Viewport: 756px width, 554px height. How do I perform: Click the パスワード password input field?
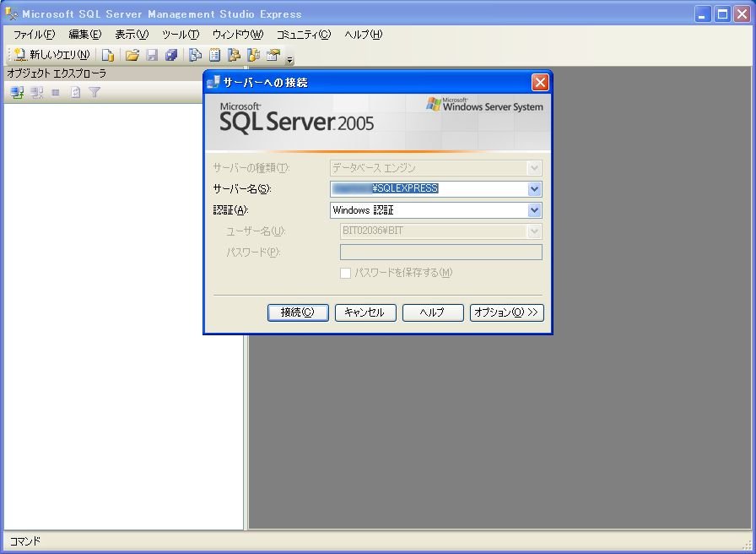pyautogui.click(x=440, y=252)
